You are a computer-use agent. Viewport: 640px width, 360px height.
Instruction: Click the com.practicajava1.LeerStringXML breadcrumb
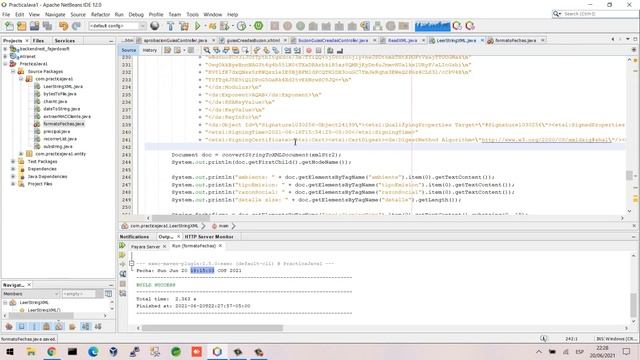point(164,226)
